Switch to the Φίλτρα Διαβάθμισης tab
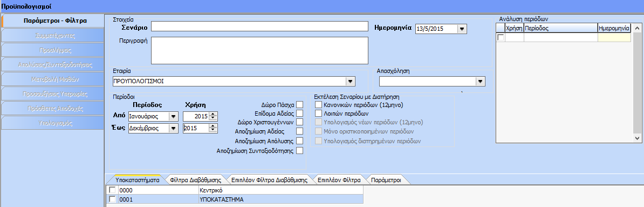644x207 pixels. pos(195,180)
